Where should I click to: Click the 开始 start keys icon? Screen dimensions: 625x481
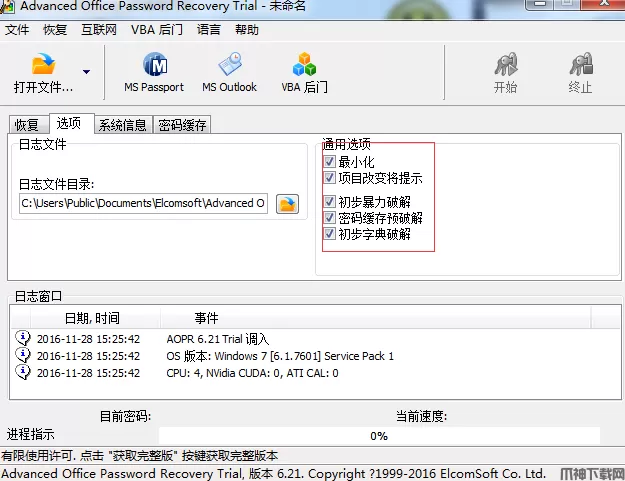505,64
